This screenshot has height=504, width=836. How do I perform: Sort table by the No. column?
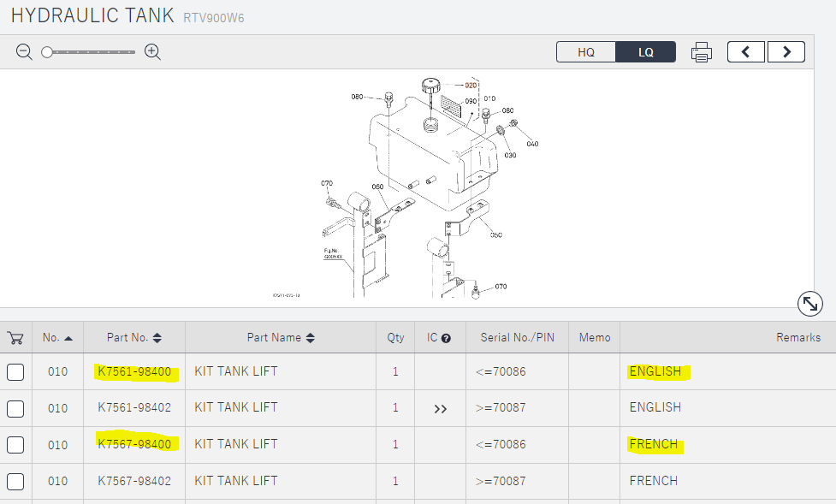click(57, 338)
